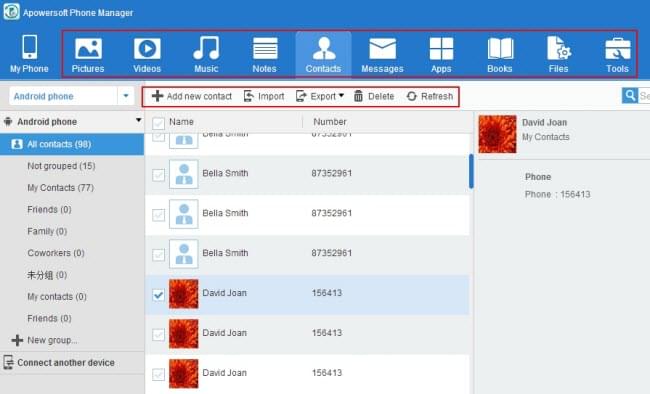Uncheck the selected David Joan checkbox

pos(158,295)
